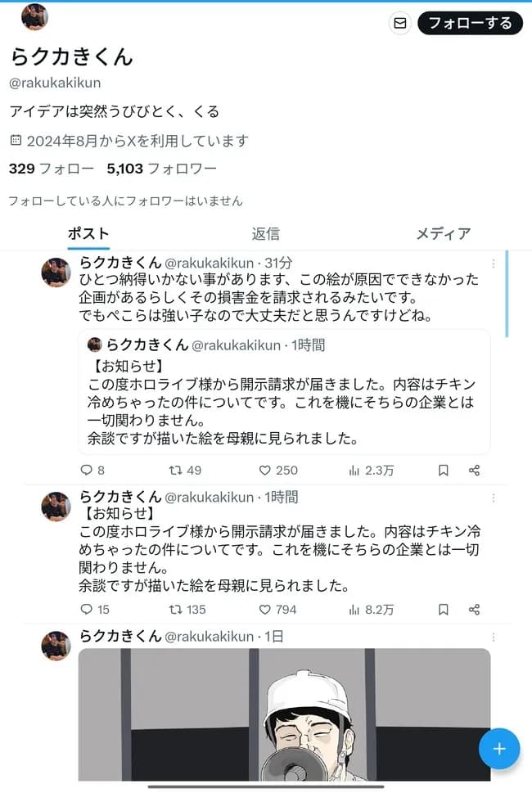Click the @rakukakikun handle on the 1日 post

213,634
